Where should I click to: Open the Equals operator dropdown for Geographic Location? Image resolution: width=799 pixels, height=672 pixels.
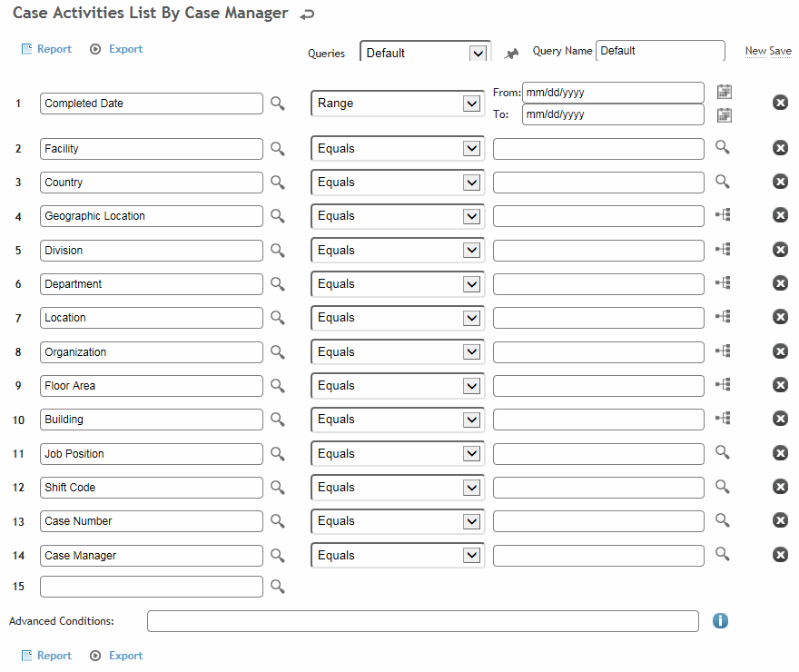tap(398, 216)
